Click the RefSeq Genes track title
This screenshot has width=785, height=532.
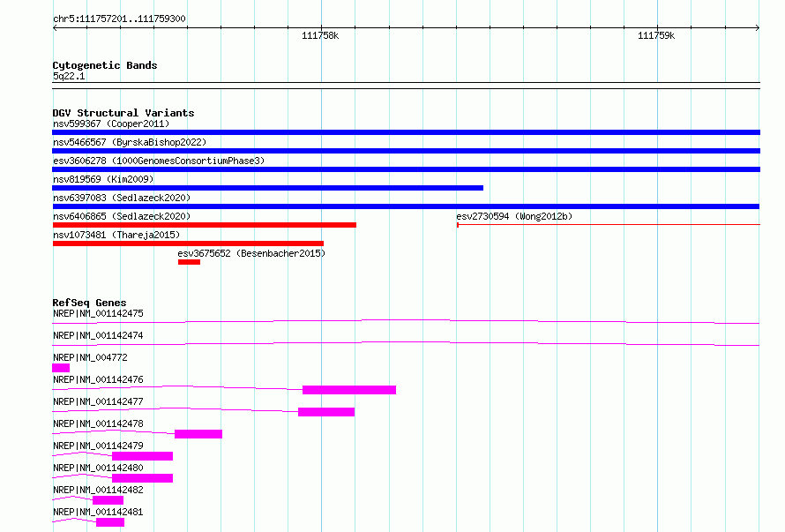(89, 303)
